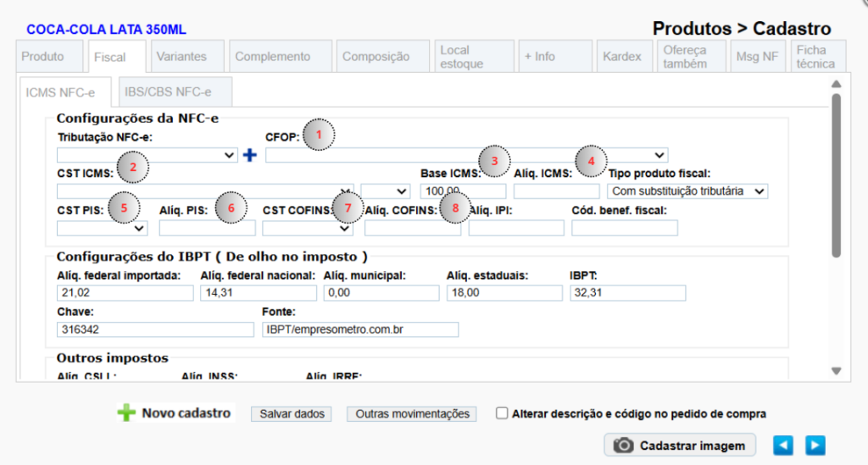Click the Outros impostos section title
Image resolution: width=868 pixels, height=465 pixels.
113,357
